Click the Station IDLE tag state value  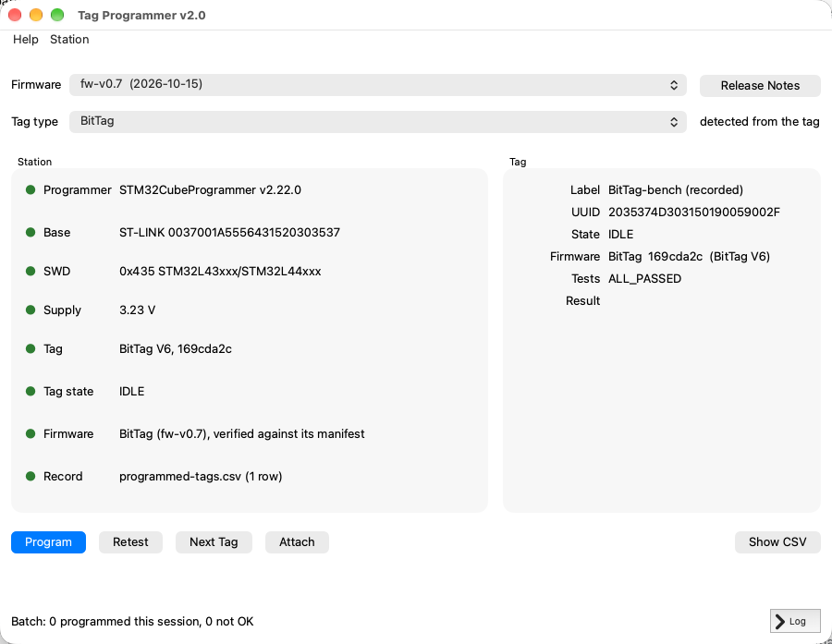click(131, 391)
